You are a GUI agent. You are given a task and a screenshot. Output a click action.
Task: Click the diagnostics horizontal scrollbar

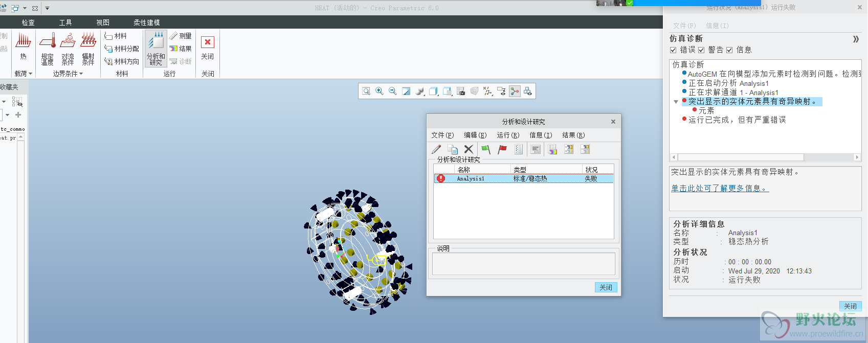(x=765, y=157)
